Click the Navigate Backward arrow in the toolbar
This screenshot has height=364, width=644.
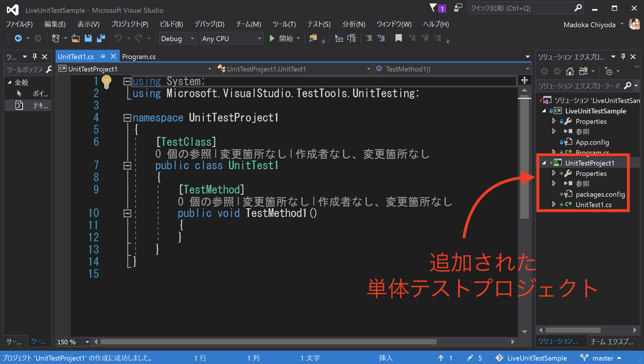point(18,38)
